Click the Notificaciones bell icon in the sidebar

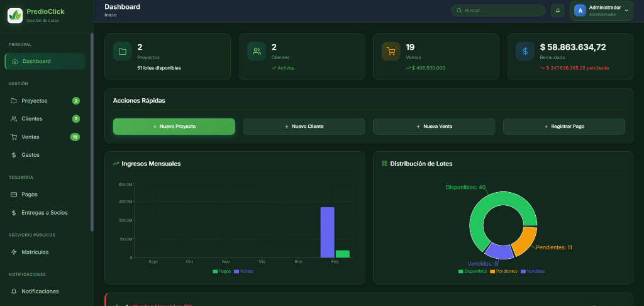pos(14,291)
